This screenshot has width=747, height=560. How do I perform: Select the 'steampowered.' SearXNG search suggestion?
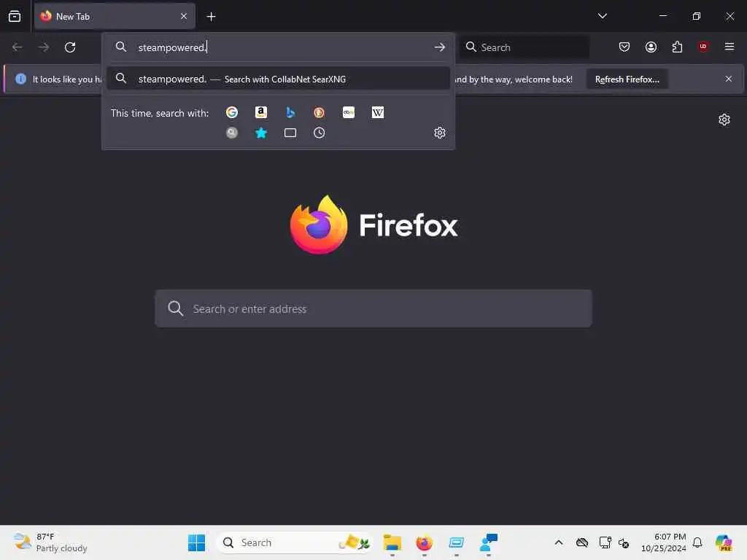coord(278,79)
